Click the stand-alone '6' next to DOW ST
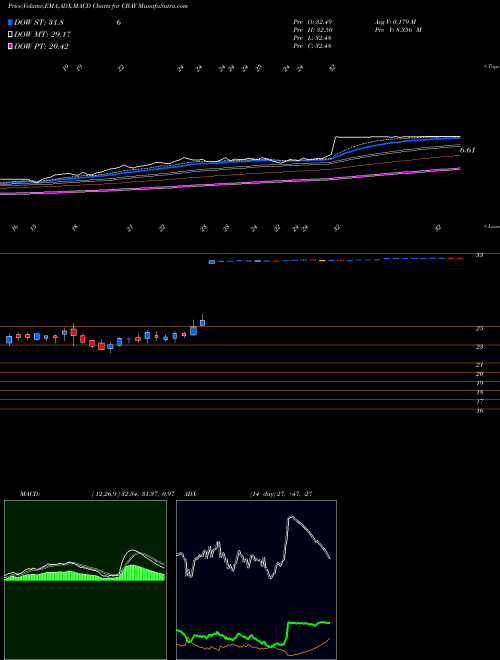The width and height of the screenshot is (500, 660). point(119,22)
